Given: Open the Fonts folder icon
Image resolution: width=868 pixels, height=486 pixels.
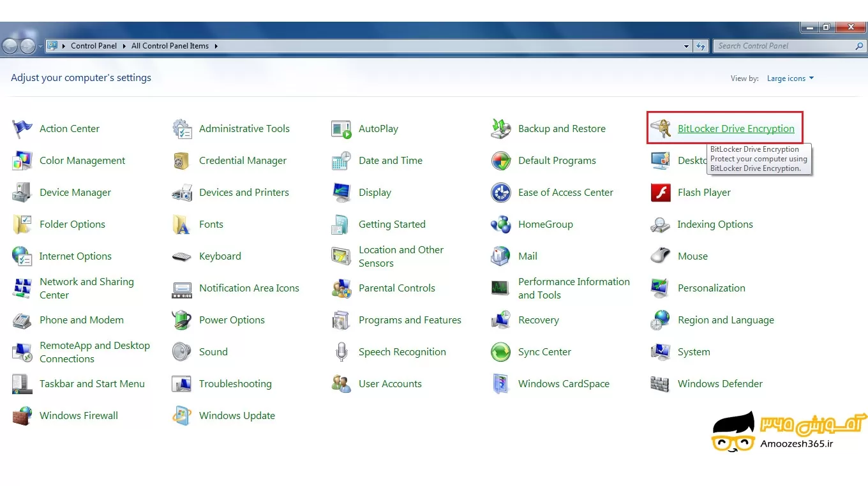Looking at the screenshot, I should pos(182,225).
